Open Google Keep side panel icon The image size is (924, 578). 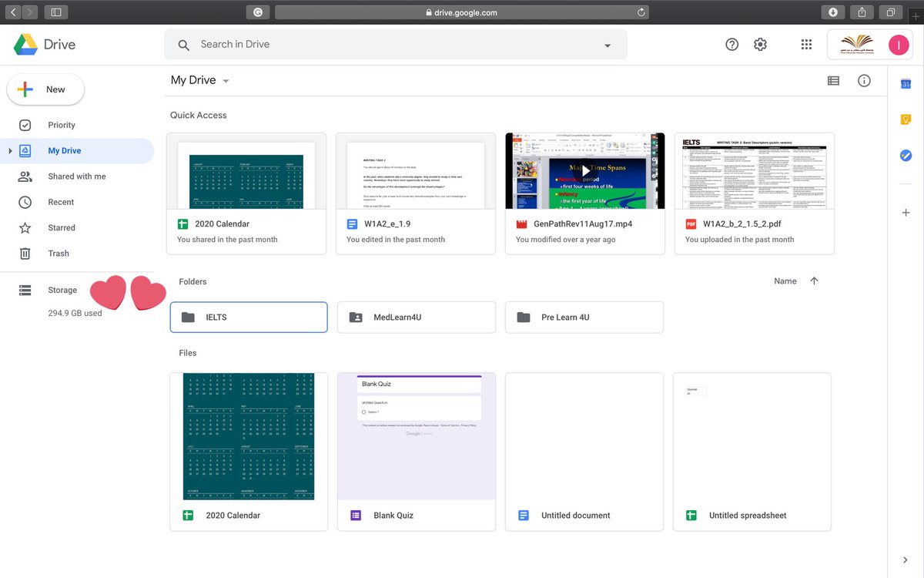906,119
